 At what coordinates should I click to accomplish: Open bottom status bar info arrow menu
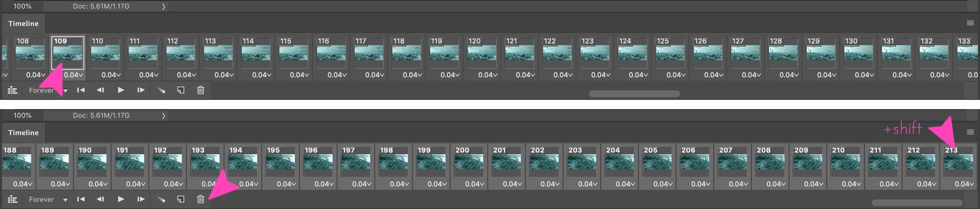pos(164,116)
